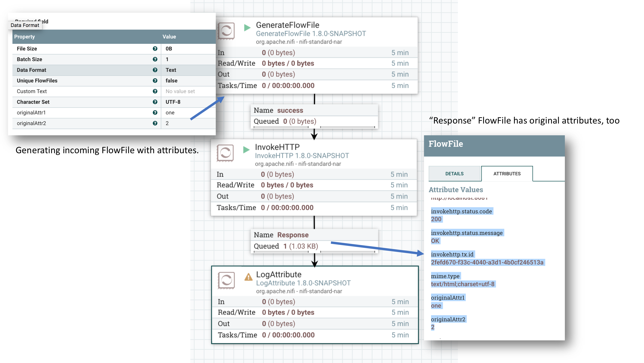Click the Custom Text empty value field
The height and width of the screenshot is (363, 644).
(x=180, y=91)
